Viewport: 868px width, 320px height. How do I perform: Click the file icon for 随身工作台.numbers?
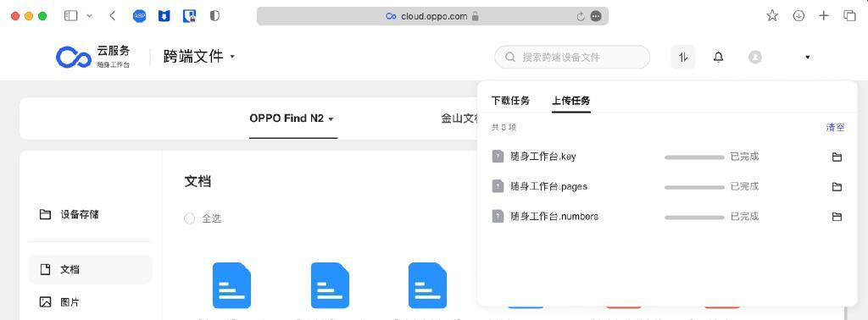coord(498,216)
